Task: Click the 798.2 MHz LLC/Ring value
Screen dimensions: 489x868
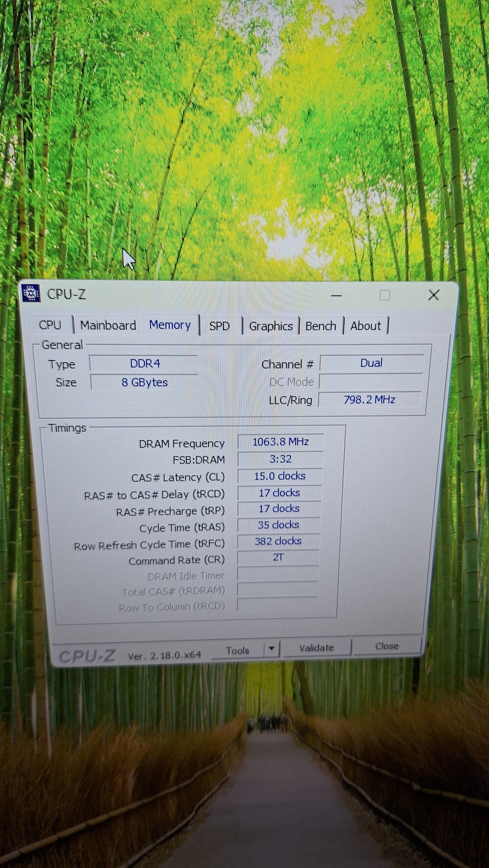Action: click(x=369, y=399)
